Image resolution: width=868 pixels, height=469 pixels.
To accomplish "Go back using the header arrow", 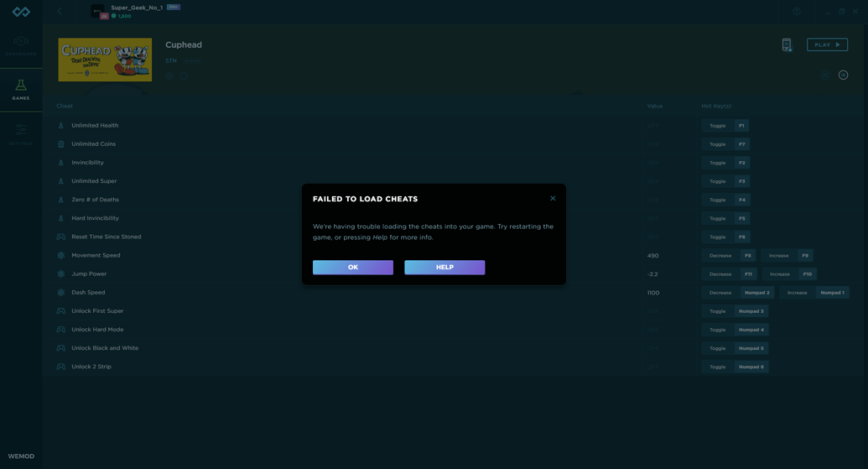I will point(60,11).
